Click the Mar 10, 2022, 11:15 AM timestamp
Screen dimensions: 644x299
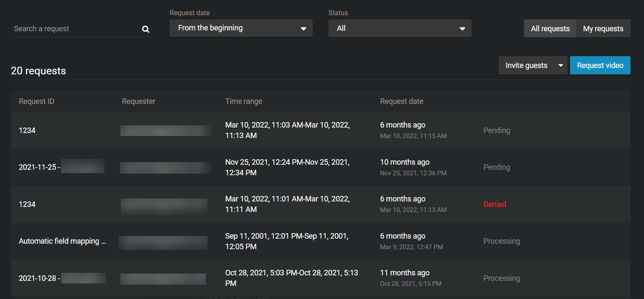(x=413, y=136)
